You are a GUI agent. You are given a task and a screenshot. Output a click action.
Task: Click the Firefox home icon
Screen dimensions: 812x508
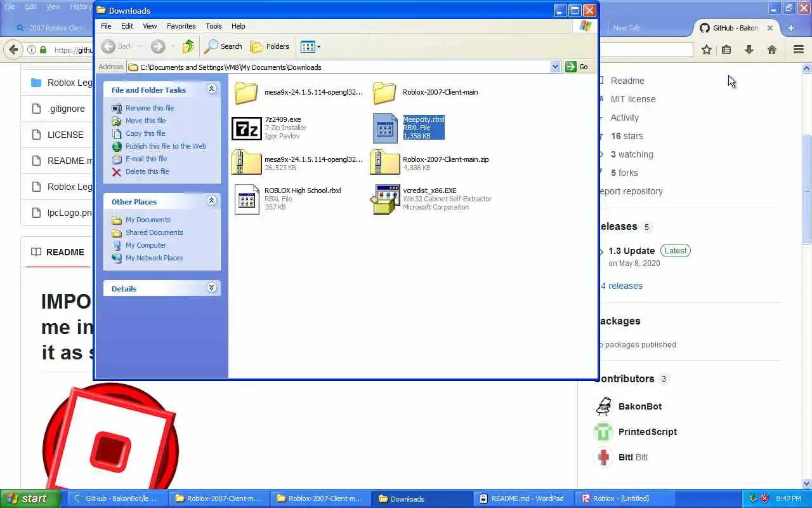coord(772,50)
